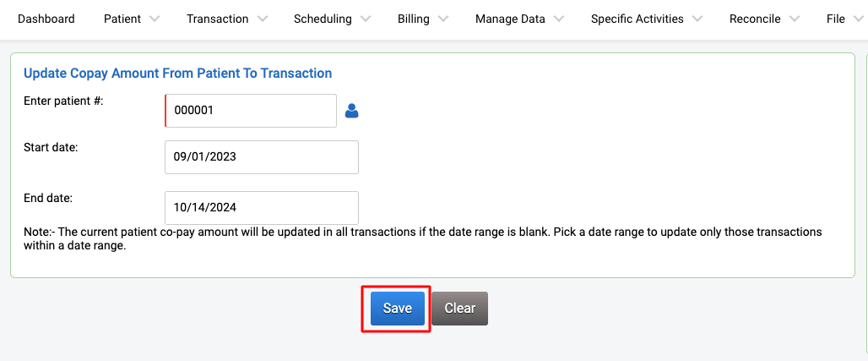Open the Scheduling menu
The height and width of the screenshot is (361, 868).
pyautogui.click(x=323, y=19)
